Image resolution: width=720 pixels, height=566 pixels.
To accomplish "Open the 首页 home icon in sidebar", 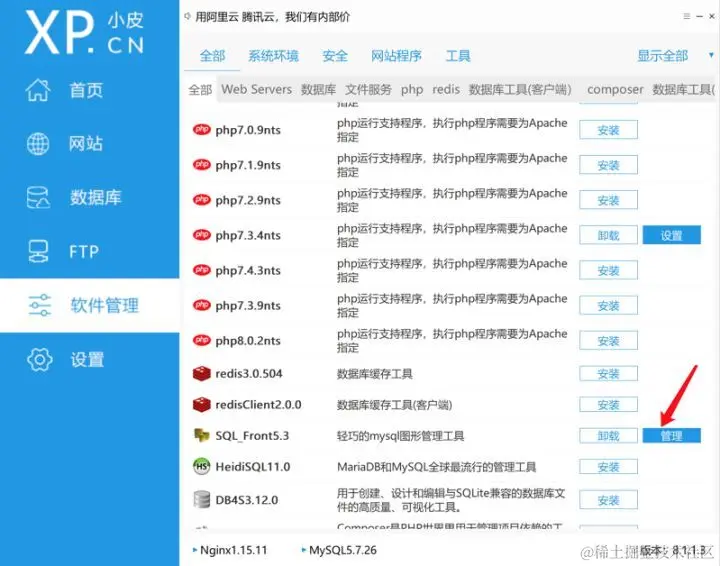I will coord(38,90).
